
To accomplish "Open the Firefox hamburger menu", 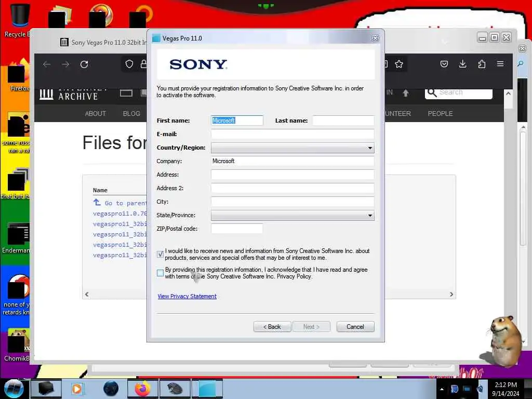I will (500, 64).
